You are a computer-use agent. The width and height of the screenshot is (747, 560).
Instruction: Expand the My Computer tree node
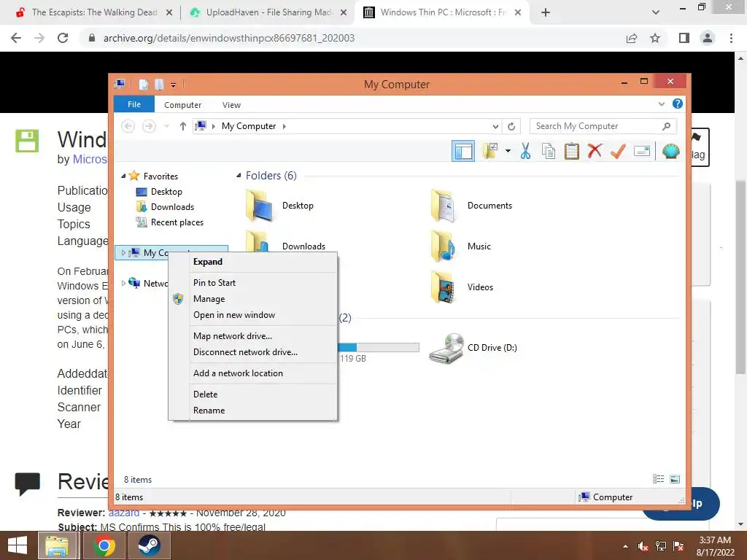point(123,253)
